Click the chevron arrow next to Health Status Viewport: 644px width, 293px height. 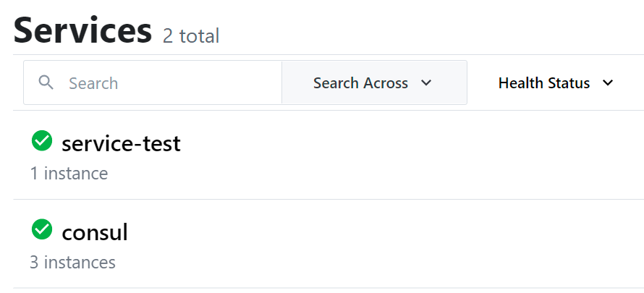(x=607, y=83)
